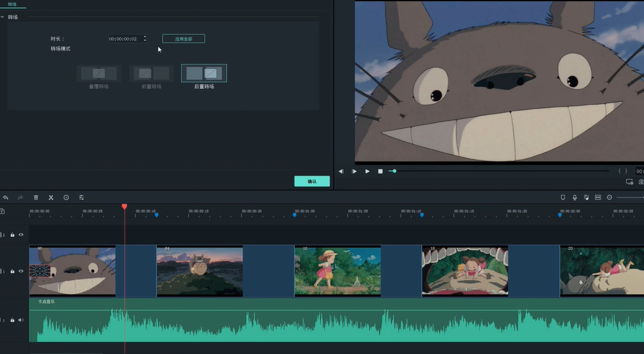Viewport: 644px width, 354px height.
Task: Toggle lock on video track 1
Action: (12, 272)
